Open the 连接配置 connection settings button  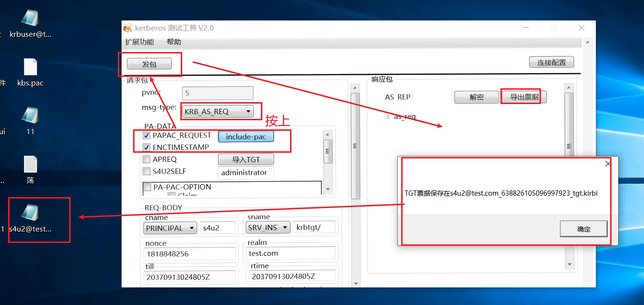(x=551, y=63)
